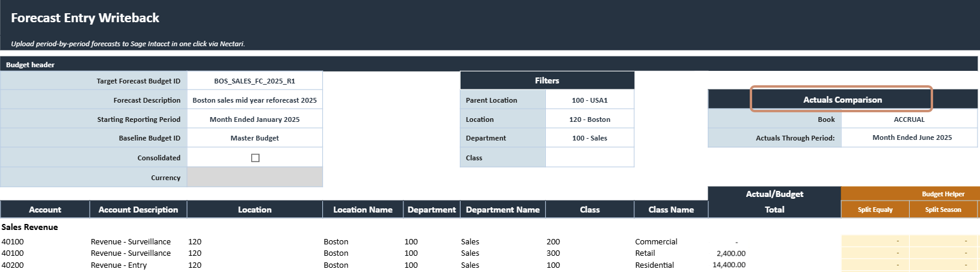Click the empty grey Currency field
980x272 pixels.
click(x=255, y=178)
